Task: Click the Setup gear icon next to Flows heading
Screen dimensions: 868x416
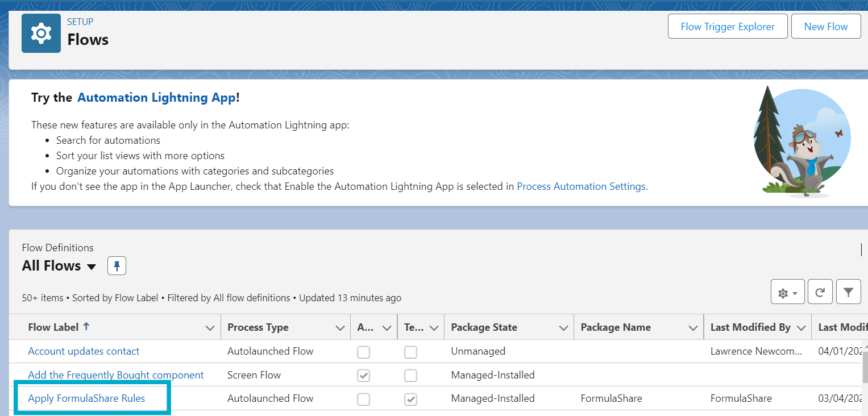Action: click(x=40, y=32)
